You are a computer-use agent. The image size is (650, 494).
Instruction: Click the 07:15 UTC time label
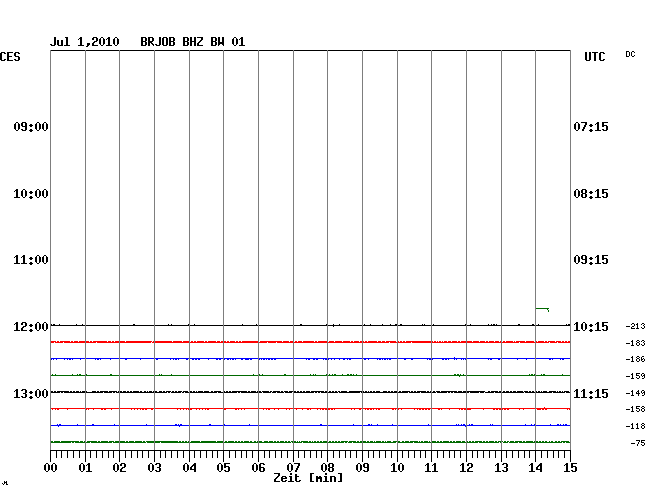[x=591, y=127]
